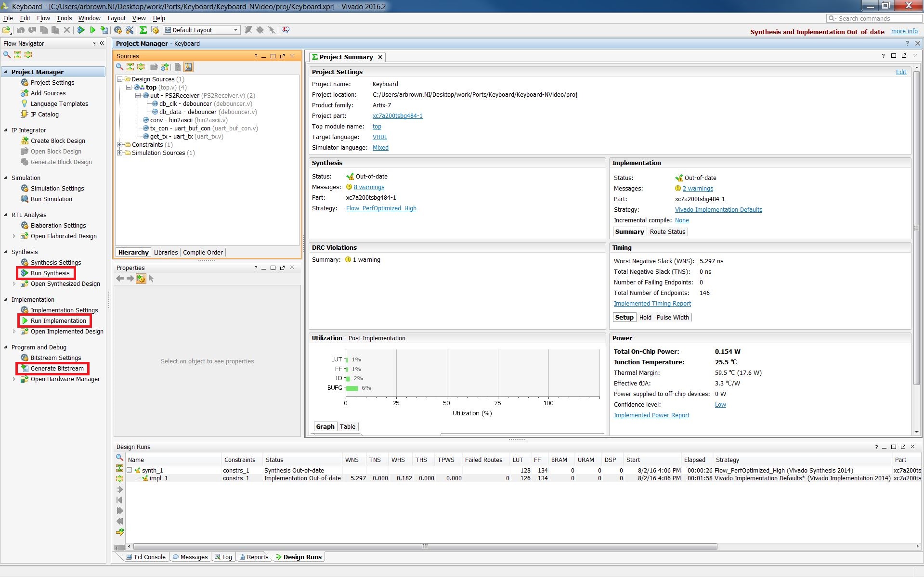Image resolution: width=924 pixels, height=577 pixels.
Task: Open Project Settings from the toolbar gear icon
Action: pyautogui.click(x=118, y=30)
